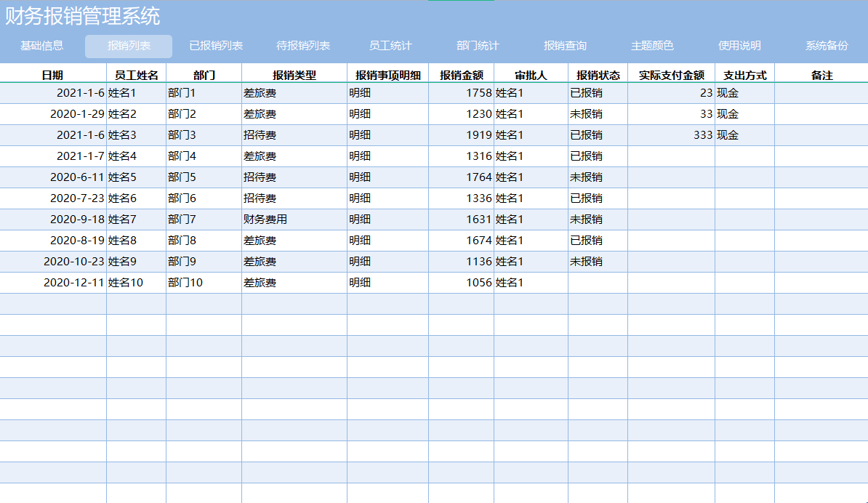Select the actual payment cell 23
The width and height of the screenshot is (868, 503).
(672, 93)
